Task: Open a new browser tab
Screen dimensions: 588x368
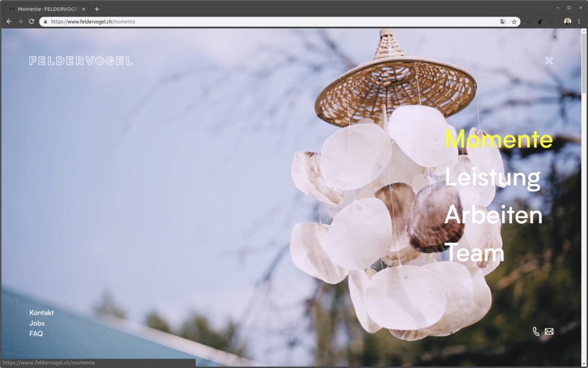Action: click(x=97, y=9)
